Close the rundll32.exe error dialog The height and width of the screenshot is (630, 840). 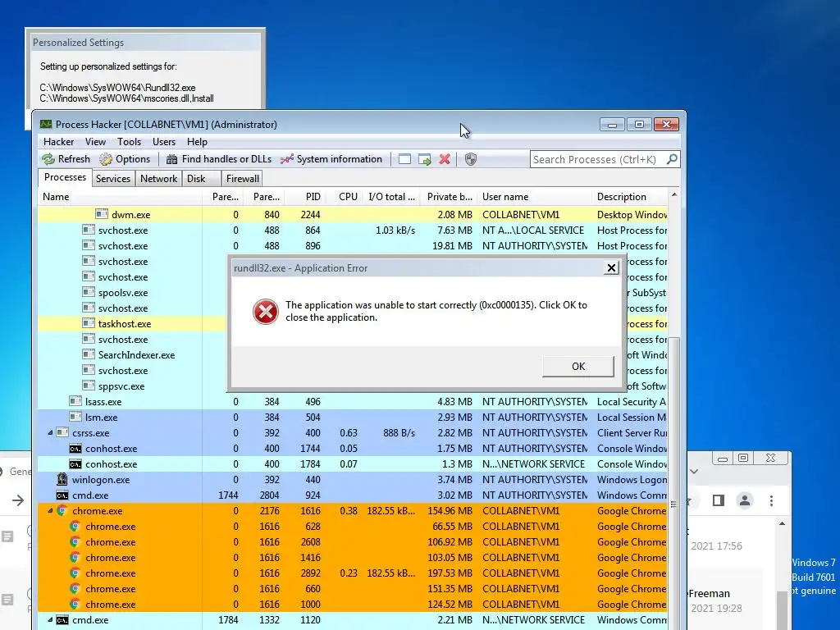tap(611, 268)
